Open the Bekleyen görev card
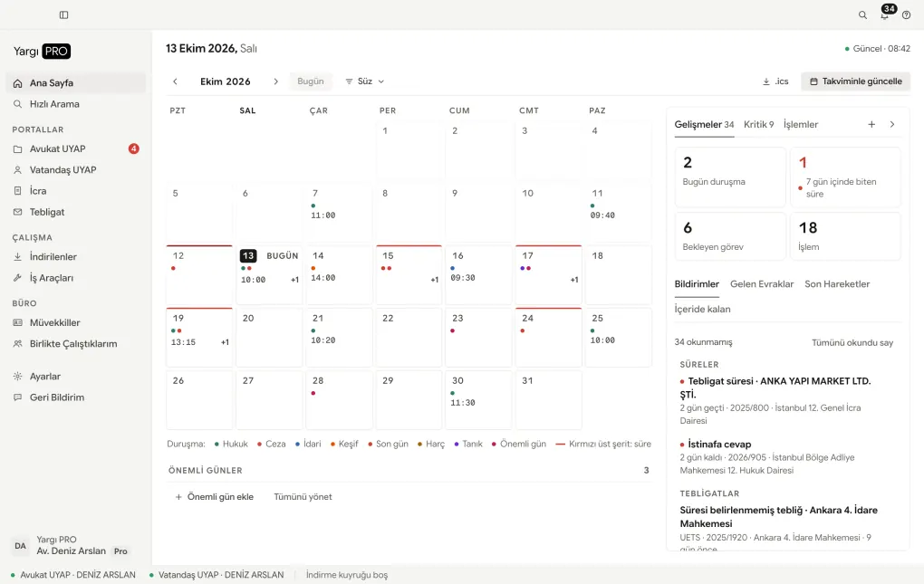924x584 pixels. tap(730, 236)
